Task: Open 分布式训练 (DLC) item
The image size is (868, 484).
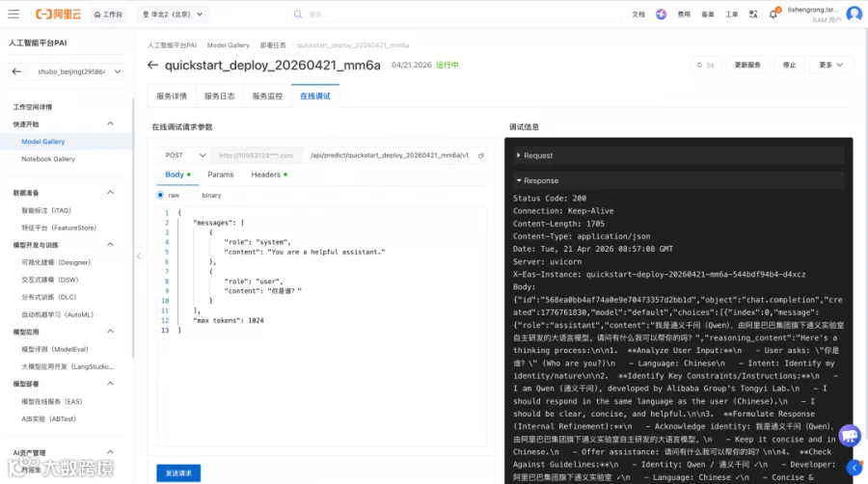Action: [49, 297]
